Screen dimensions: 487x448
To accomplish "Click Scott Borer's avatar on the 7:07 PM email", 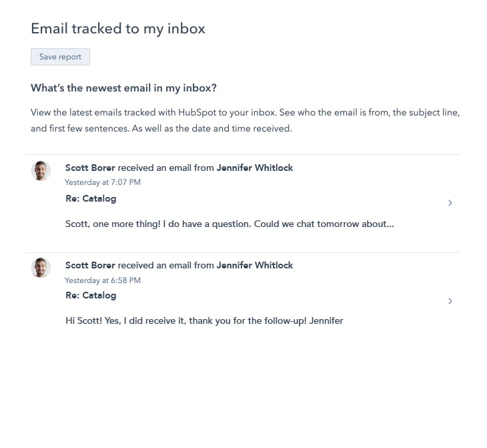I will 41,171.
